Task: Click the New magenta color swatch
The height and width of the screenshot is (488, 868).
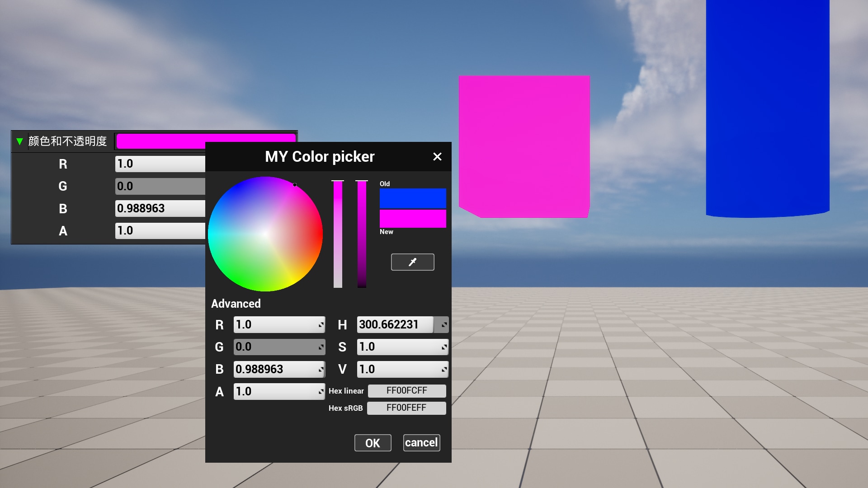Action: point(412,219)
